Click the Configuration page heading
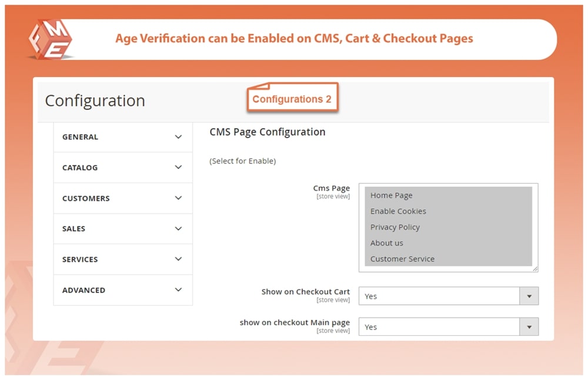This screenshot has width=588, height=380. (95, 100)
